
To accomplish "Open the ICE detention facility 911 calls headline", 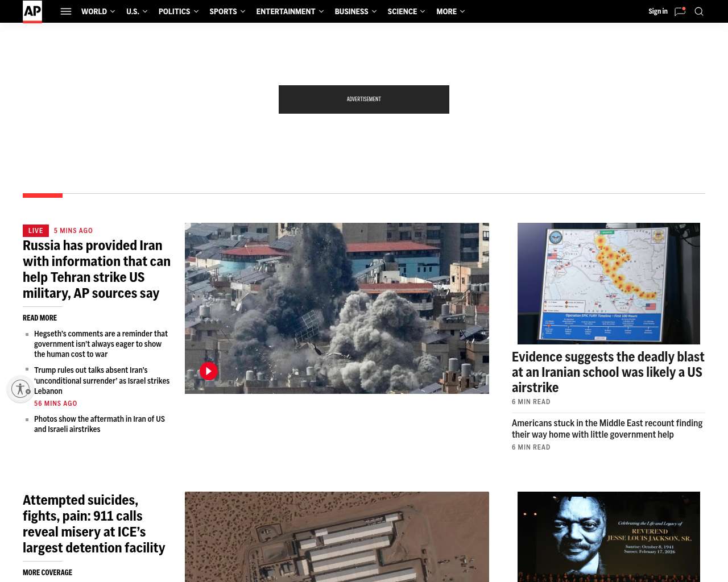I will point(94,524).
